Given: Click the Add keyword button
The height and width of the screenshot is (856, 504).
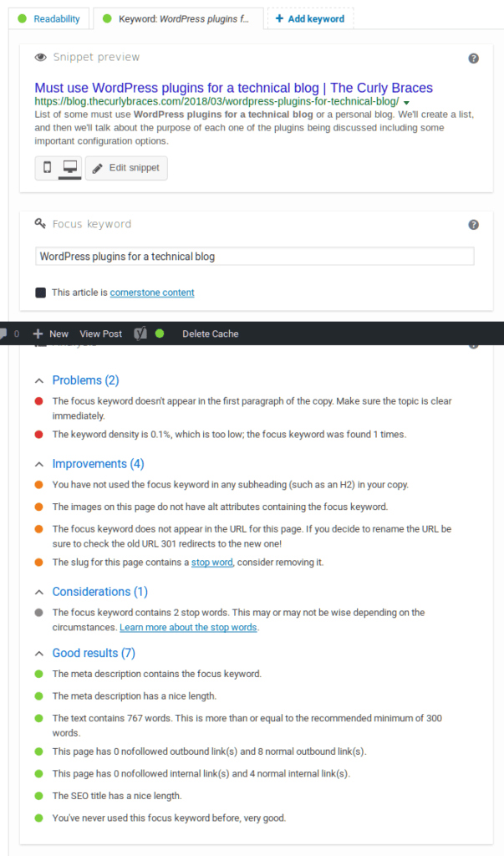Looking at the screenshot, I should point(310,18).
